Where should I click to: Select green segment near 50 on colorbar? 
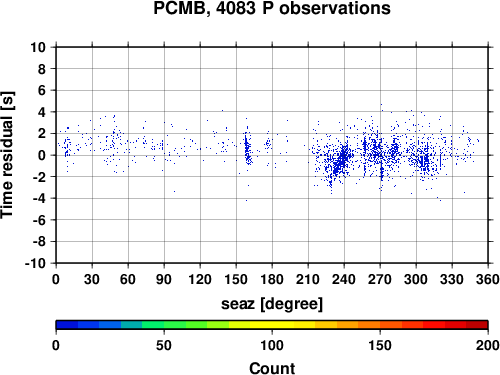tap(164, 325)
